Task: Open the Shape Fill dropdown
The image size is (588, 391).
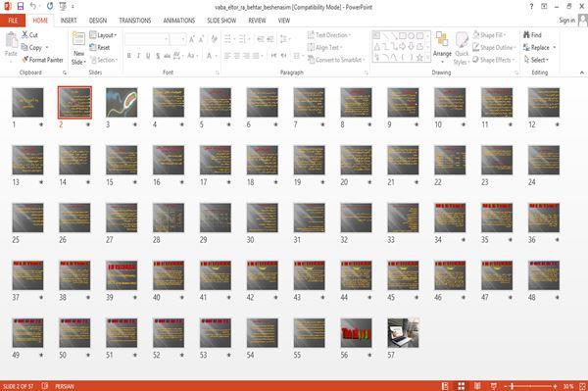Action: [489, 35]
